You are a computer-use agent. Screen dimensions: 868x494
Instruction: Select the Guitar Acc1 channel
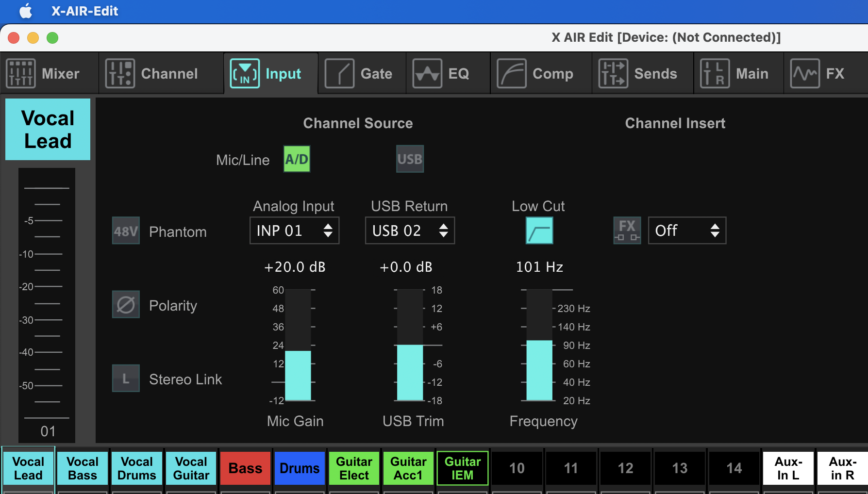pyautogui.click(x=408, y=468)
